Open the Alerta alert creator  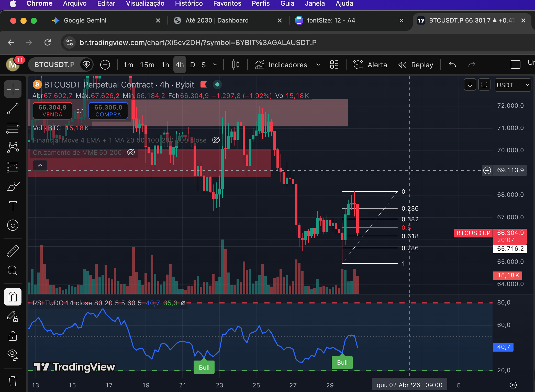[370, 65]
